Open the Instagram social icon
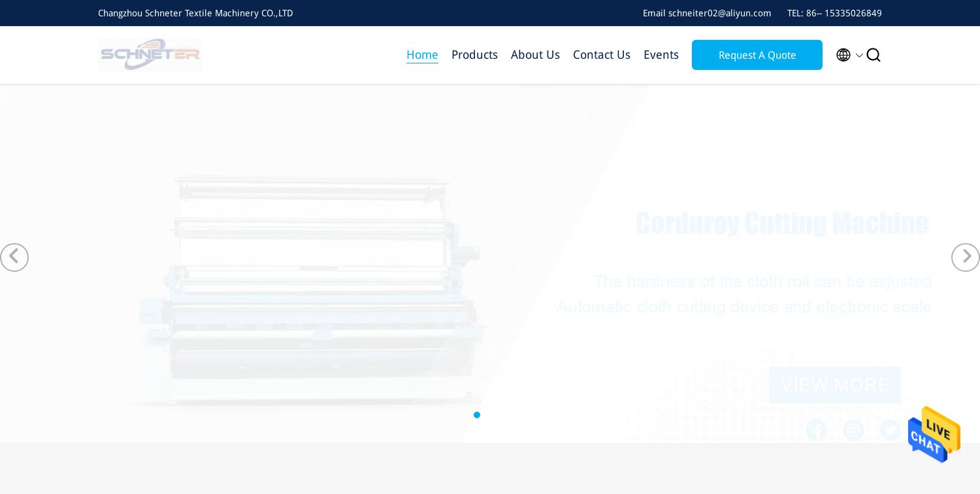The width and height of the screenshot is (980, 494). pos(853,430)
